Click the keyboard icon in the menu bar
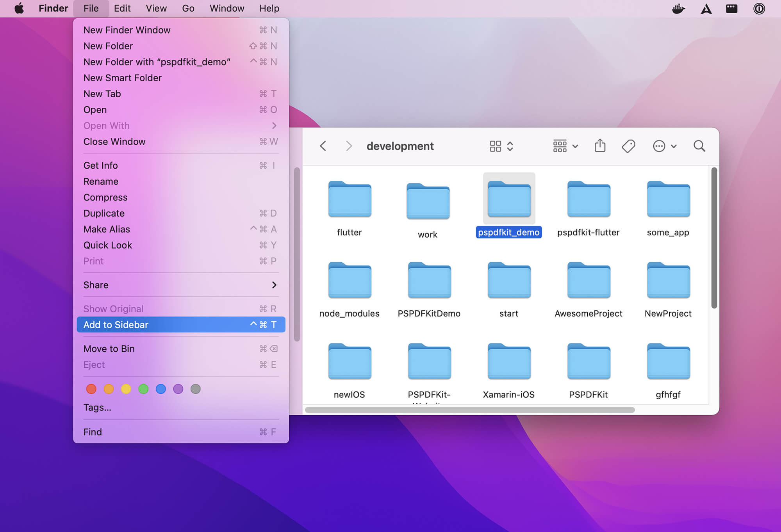 [732, 8]
